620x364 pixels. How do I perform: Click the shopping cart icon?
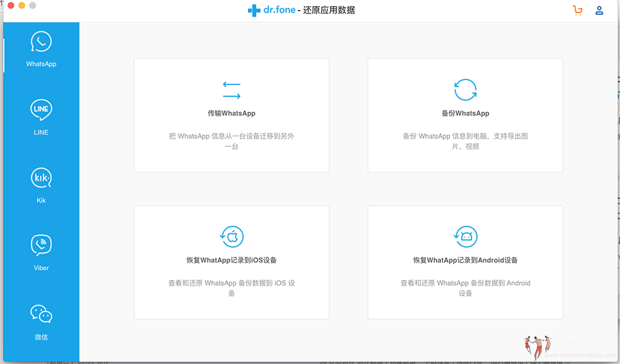click(578, 11)
